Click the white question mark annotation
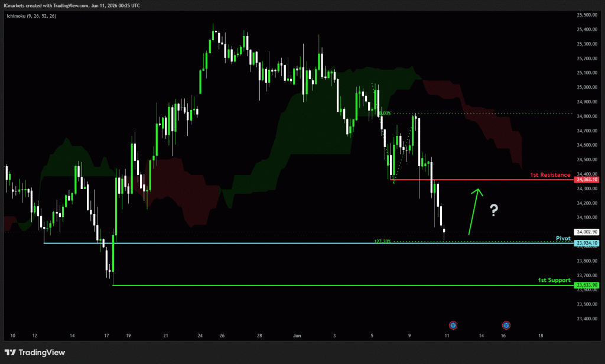Screen dimensions: 605x364 pyautogui.click(x=494, y=210)
